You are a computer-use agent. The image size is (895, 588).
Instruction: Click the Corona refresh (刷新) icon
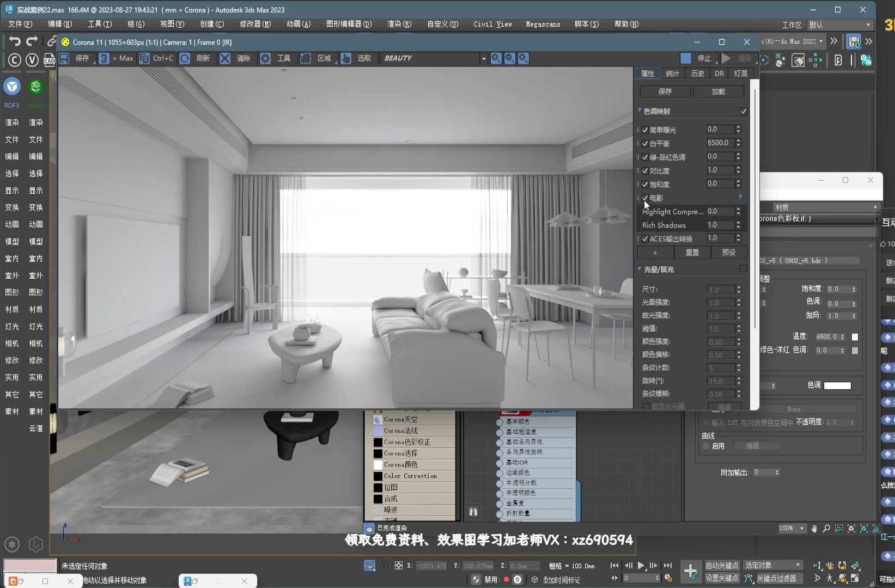click(x=185, y=58)
